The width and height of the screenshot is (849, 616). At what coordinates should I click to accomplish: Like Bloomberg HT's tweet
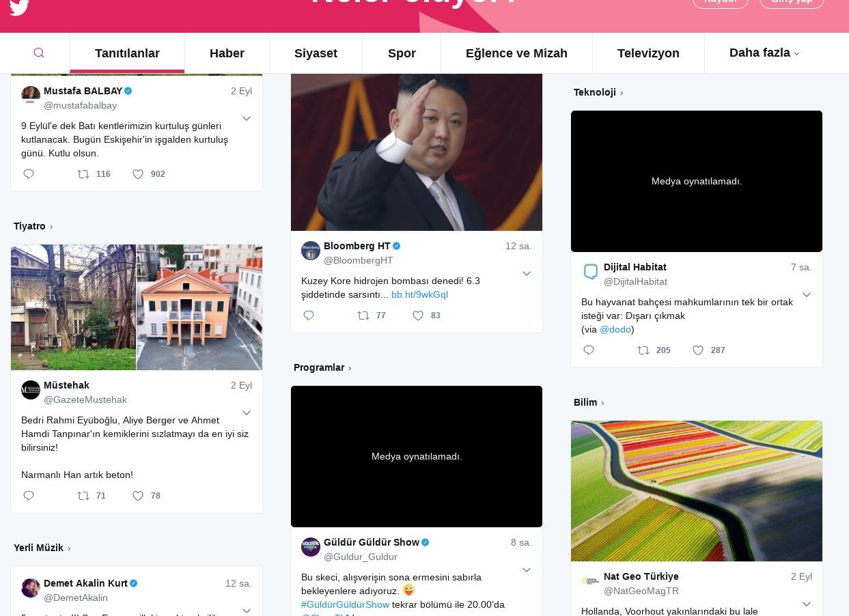(418, 316)
